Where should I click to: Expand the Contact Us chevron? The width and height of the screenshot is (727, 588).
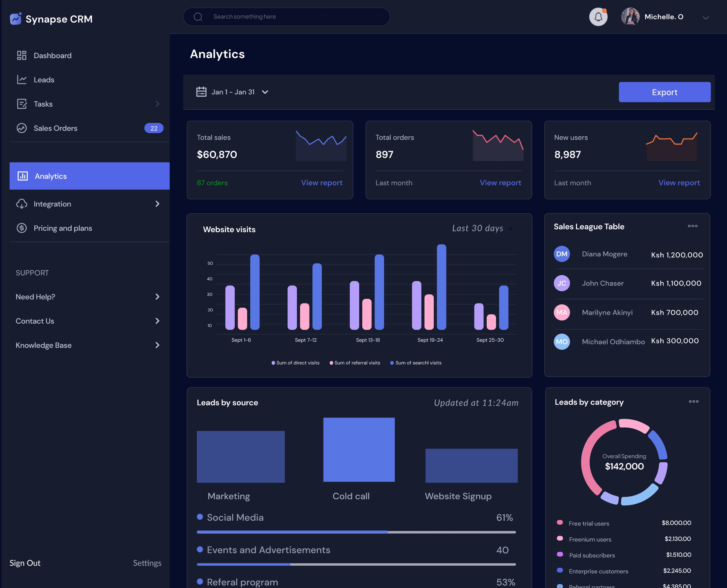point(157,321)
